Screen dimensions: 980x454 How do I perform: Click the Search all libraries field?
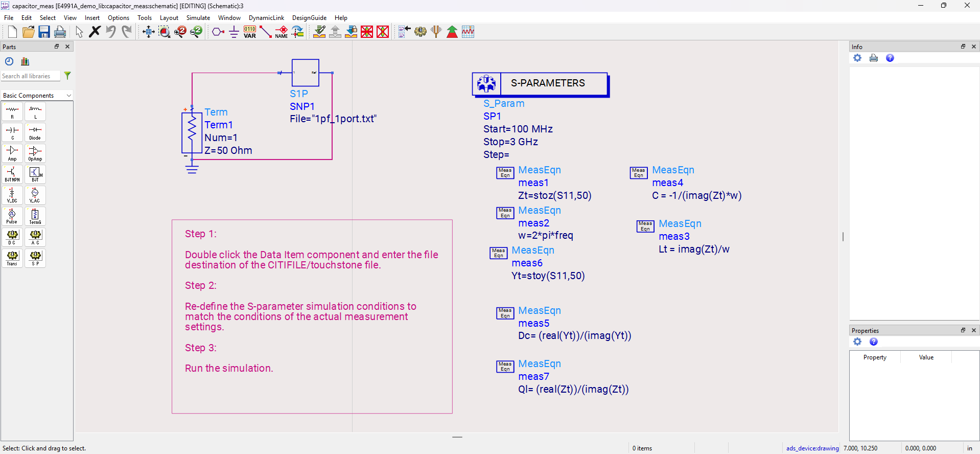(x=30, y=76)
